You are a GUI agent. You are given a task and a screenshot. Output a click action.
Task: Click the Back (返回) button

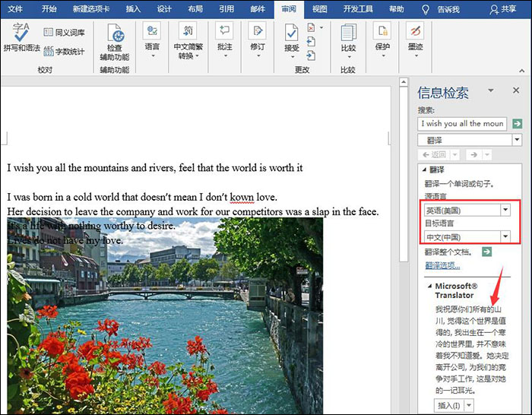[x=434, y=155]
